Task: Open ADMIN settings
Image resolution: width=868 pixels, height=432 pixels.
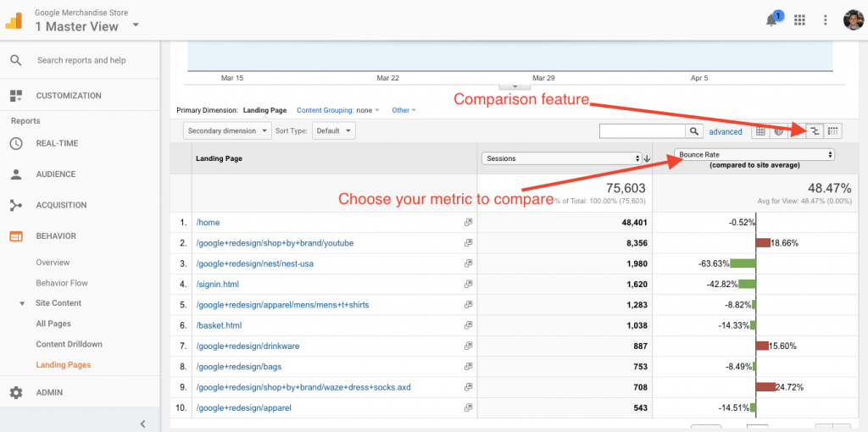Action: (49, 393)
